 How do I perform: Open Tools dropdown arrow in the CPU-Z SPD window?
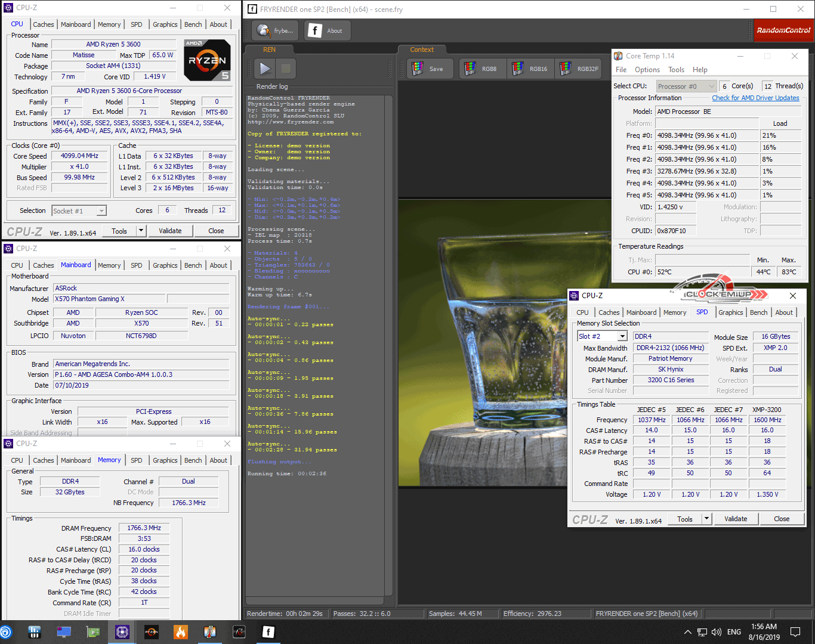coord(706,519)
